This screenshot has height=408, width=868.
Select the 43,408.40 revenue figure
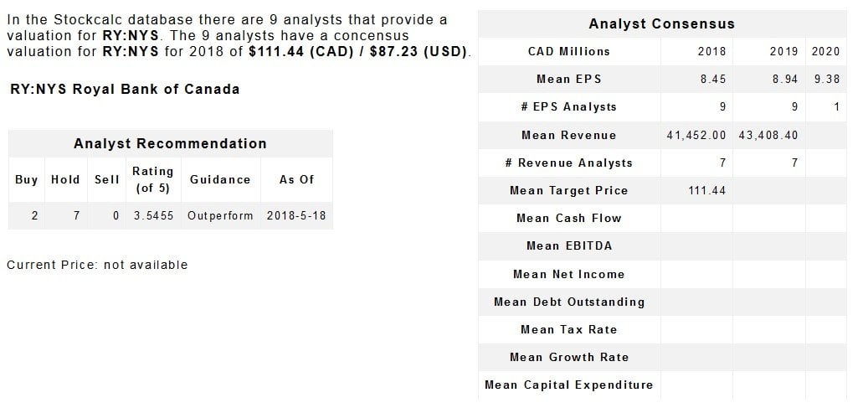tap(768, 135)
